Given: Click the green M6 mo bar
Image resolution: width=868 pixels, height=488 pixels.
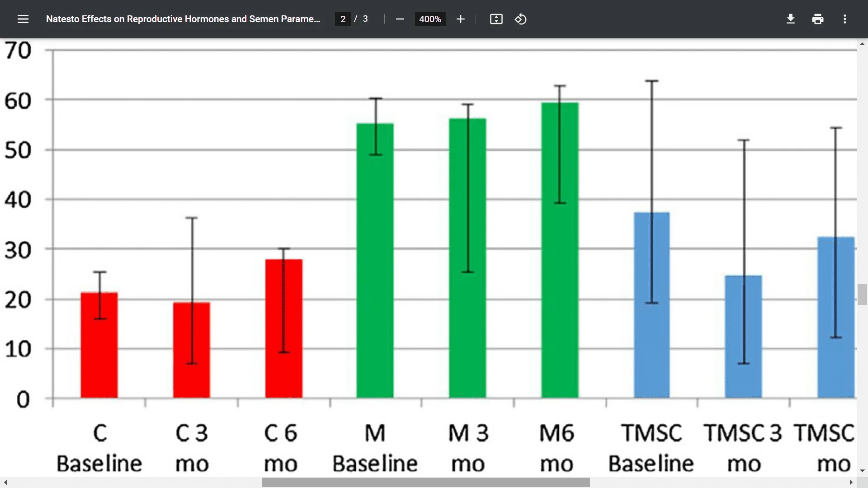Looking at the screenshot, I should pyautogui.click(x=560, y=250).
